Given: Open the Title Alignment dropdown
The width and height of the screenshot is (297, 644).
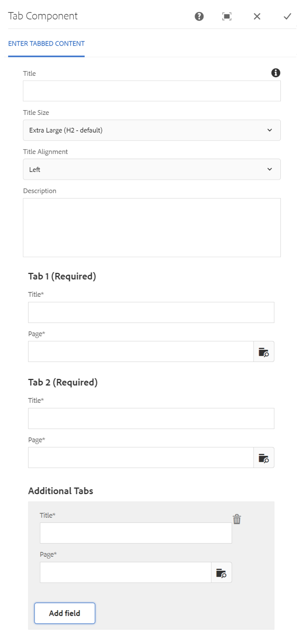Looking at the screenshot, I should (152, 169).
